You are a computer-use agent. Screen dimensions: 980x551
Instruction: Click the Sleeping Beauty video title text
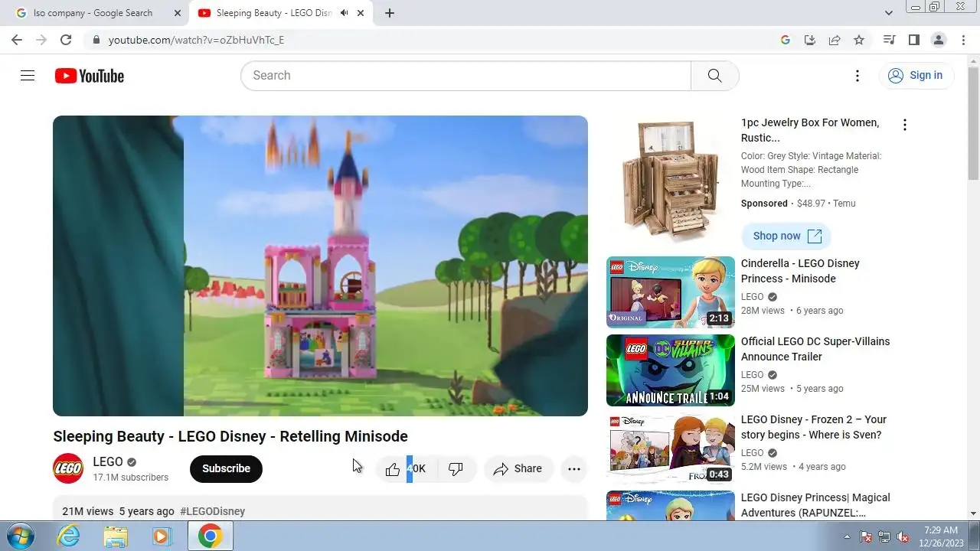click(230, 436)
